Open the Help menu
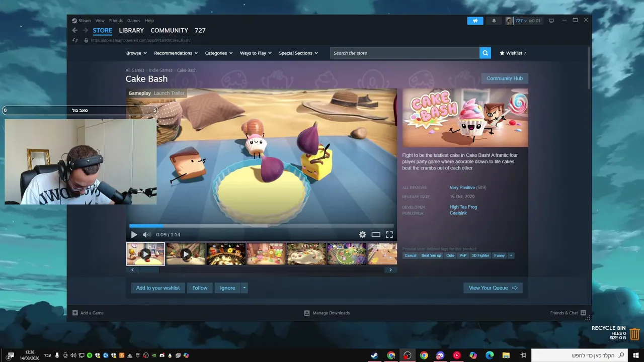Screen dimensions: 644x362 click(x=149, y=21)
